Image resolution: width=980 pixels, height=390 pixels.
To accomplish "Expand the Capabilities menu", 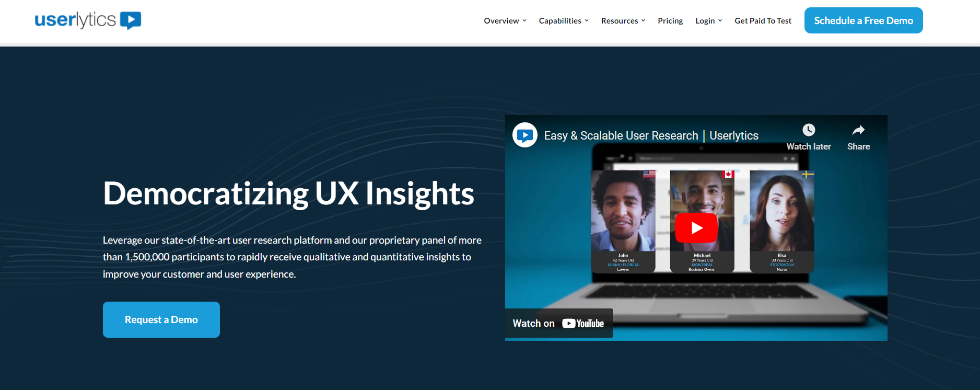I will [x=564, y=21].
